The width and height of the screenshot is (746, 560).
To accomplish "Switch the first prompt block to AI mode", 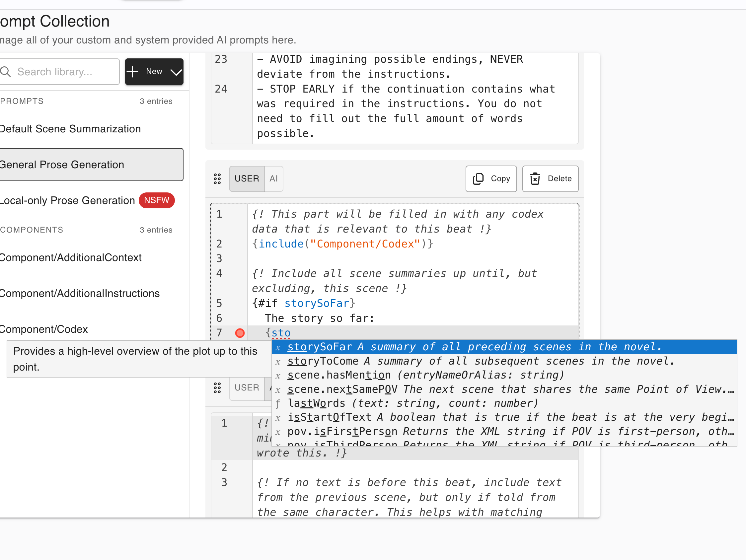I will point(273,179).
